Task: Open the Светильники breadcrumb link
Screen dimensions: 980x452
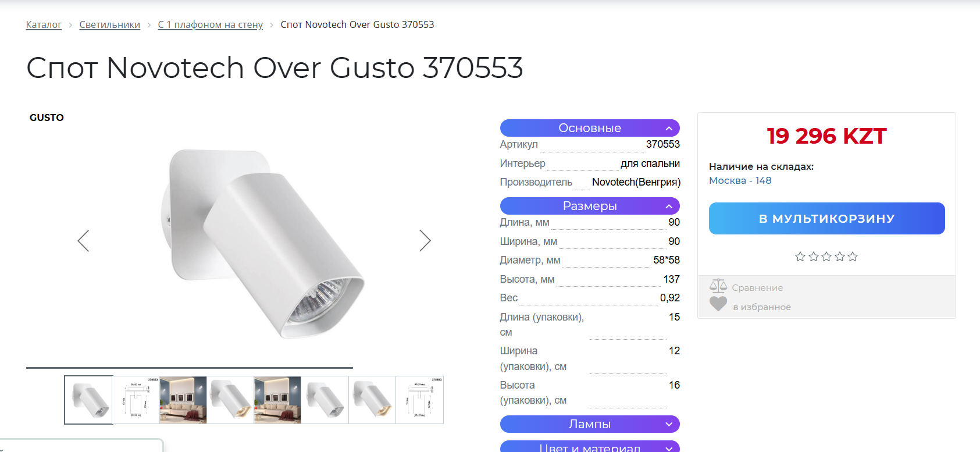Action: [x=110, y=24]
